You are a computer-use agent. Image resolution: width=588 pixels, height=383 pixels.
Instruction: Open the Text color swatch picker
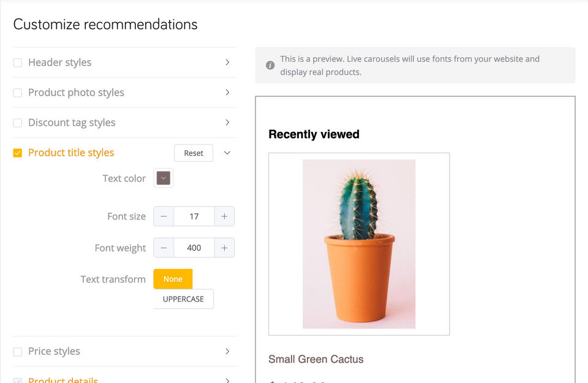click(163, 178)
